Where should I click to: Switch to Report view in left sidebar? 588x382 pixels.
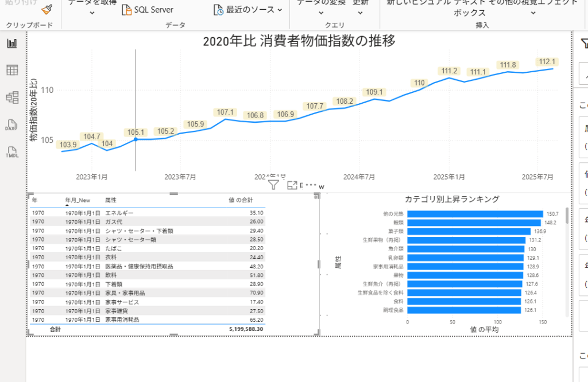11,44
